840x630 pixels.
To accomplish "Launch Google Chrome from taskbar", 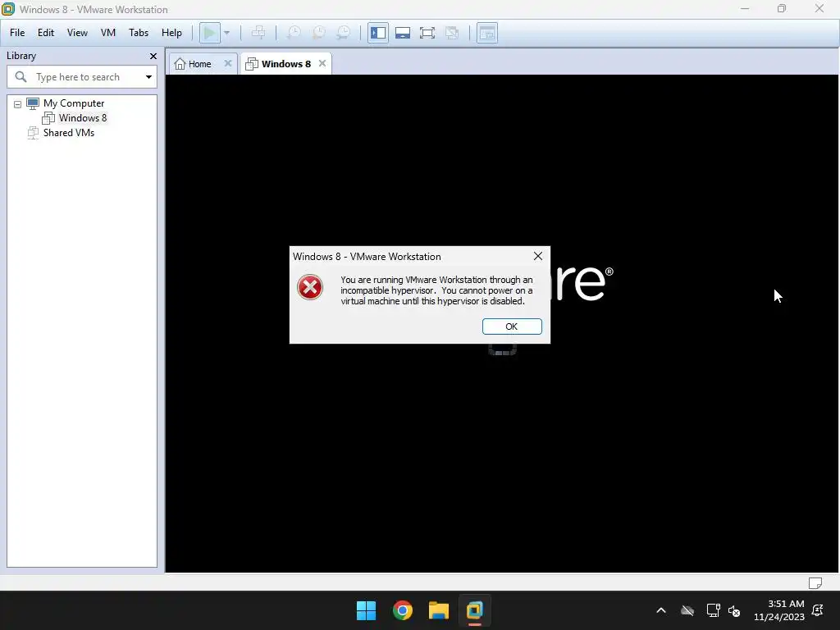I will pos(402,610).
